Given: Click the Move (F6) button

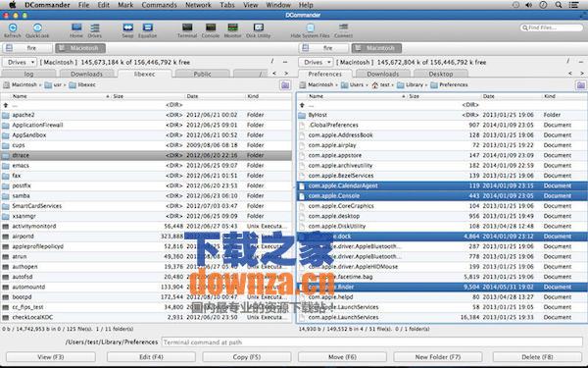Looking at the screenshot, I should coord(342,357).
